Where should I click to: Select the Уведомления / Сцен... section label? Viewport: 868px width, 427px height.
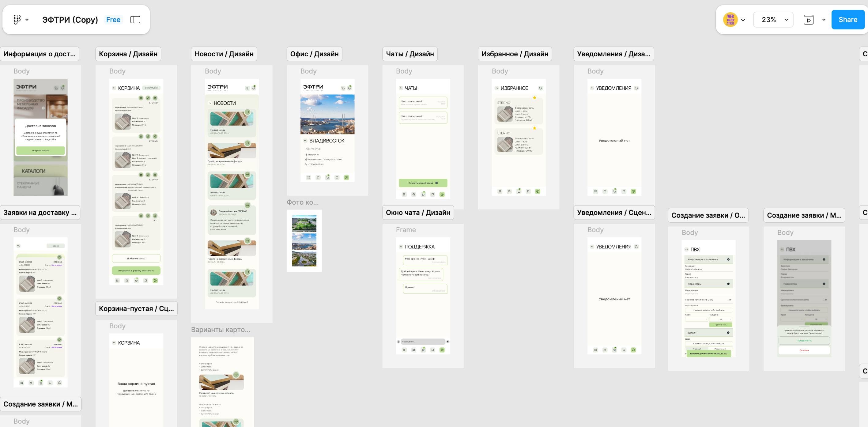tap(614, 213)
